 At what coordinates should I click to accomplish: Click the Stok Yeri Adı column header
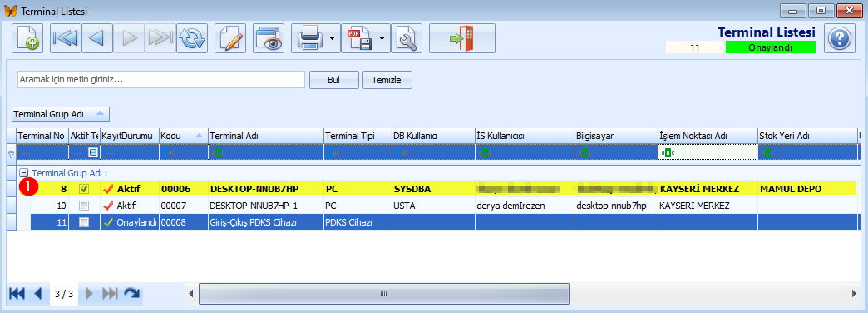point(807,136)
